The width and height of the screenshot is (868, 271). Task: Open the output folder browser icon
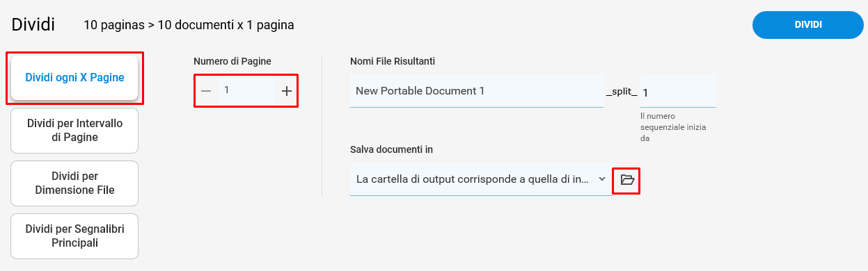click(627, 180)
